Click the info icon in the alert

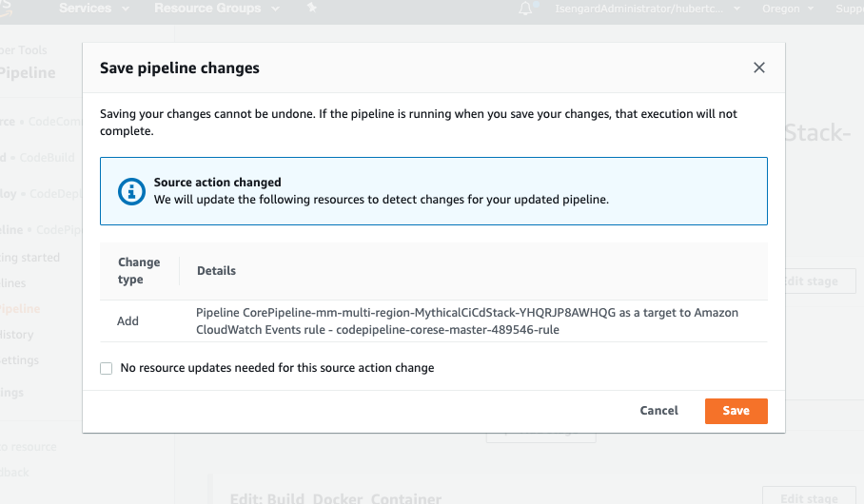pyautogui.click(x=131, y=191)
